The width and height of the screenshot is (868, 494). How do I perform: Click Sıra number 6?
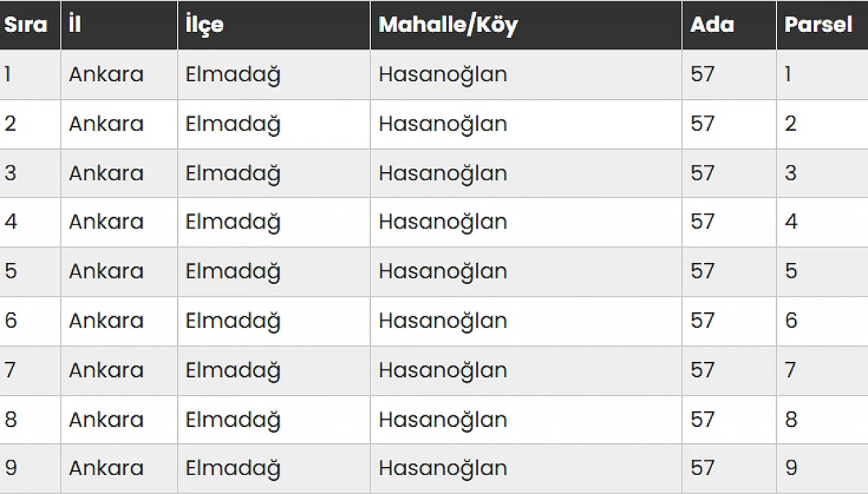coord(11,321)
